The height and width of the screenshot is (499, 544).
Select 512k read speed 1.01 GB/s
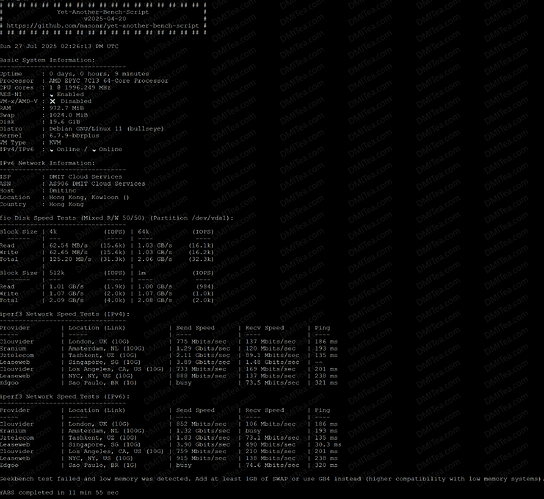pos(67,287)
